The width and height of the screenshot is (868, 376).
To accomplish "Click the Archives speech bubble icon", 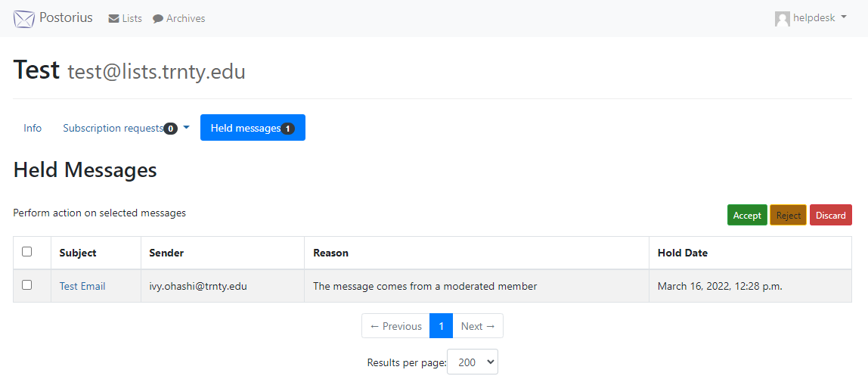I will [158, 19].
